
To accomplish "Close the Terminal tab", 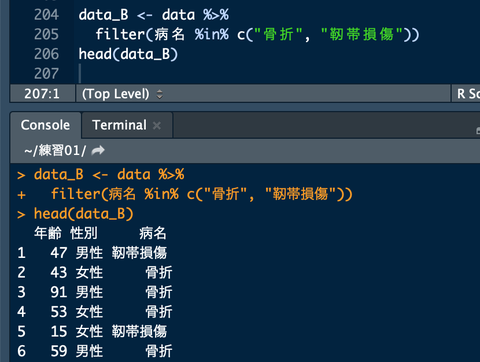I will [157, 126].
